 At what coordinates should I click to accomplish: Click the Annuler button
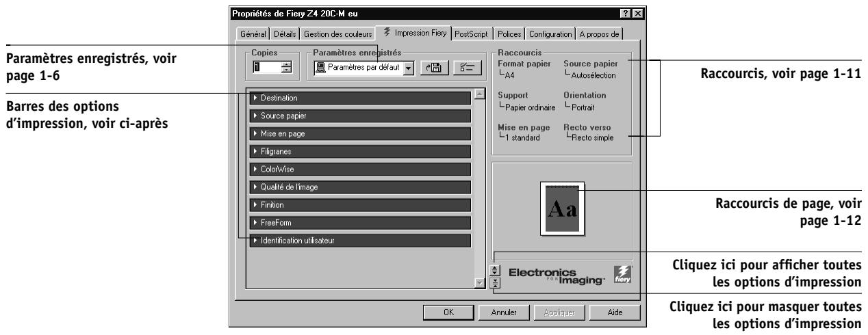505,312
